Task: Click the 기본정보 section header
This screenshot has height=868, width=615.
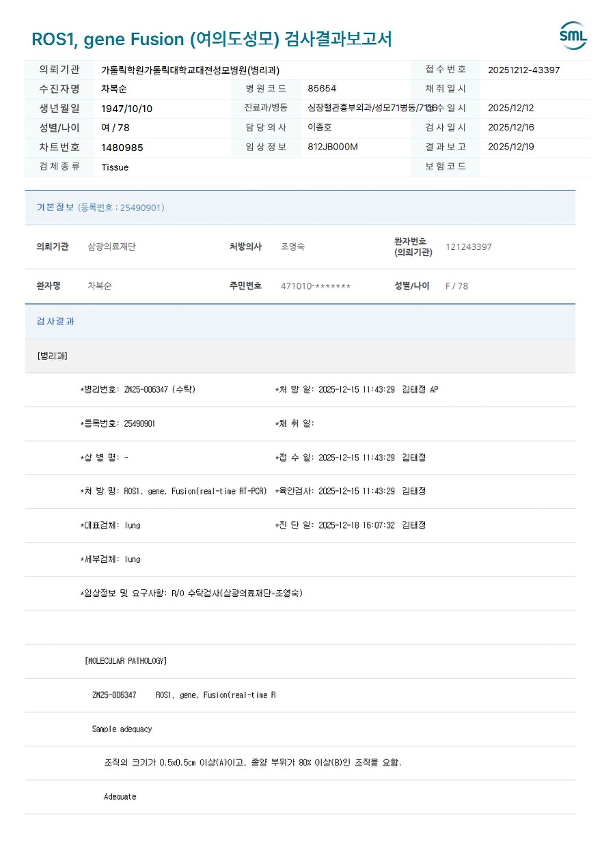Action: pos(300,208)
